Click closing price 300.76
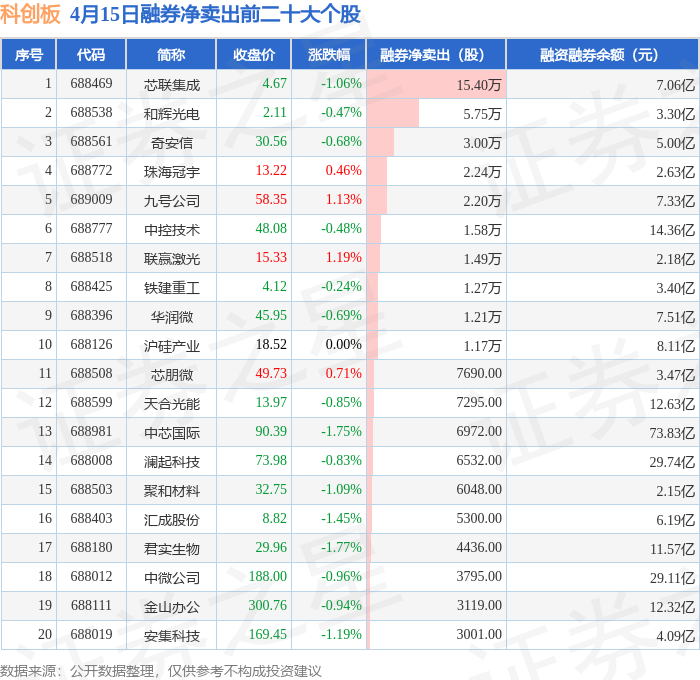700x680 pixels. coord(267,605)
